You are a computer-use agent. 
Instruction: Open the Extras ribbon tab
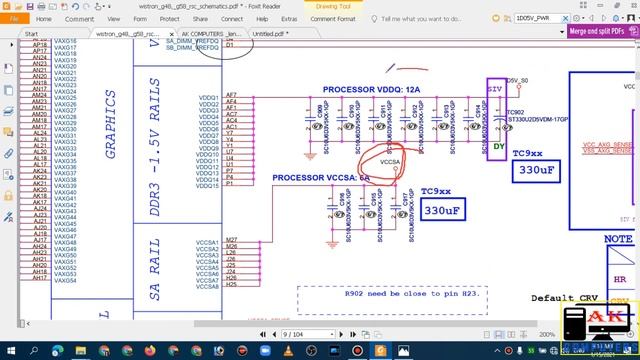pyautogui.click(x=289, y=19)
